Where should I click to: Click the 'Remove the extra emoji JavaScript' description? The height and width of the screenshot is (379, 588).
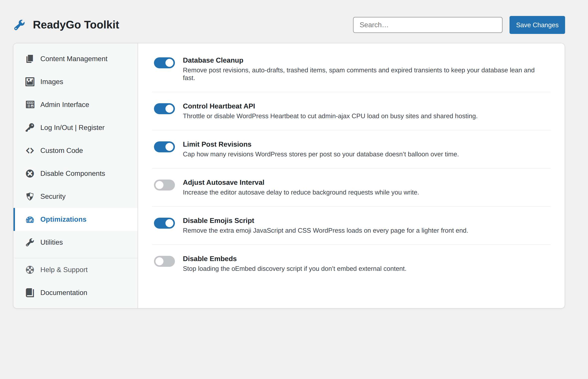point(325,231)
